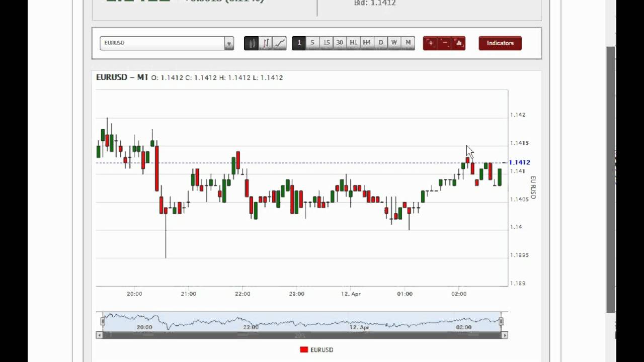The height and width of the screenshot is (362, 644).
Task: Click the 02:00 time axis label
Action: [459, 294]
